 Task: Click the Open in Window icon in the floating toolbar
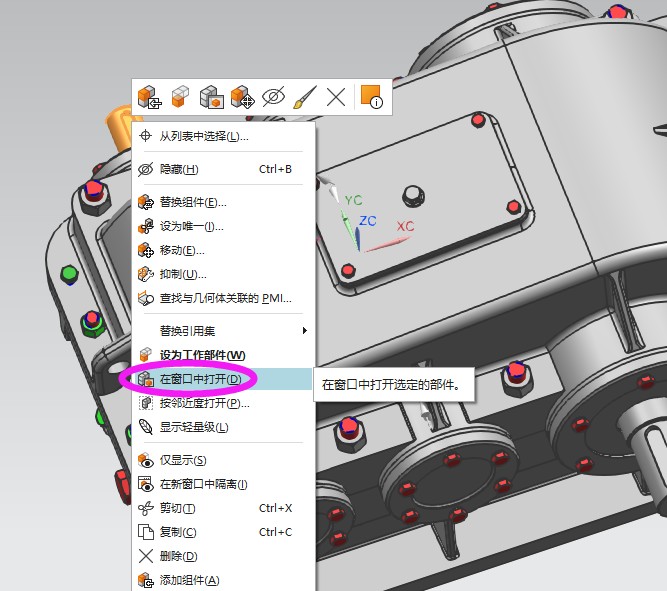(211, 97)
